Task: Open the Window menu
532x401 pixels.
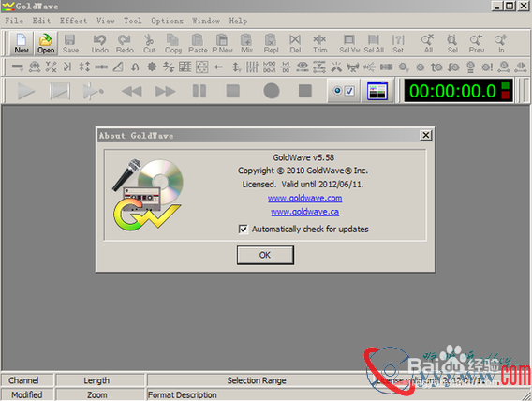Action: tap(206, 21)
